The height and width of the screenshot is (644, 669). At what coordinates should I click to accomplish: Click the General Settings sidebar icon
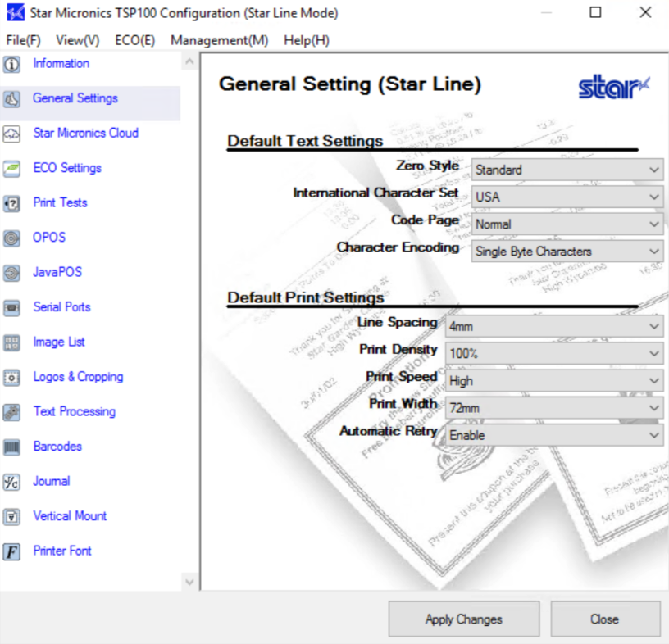click(x=11, y=99)
